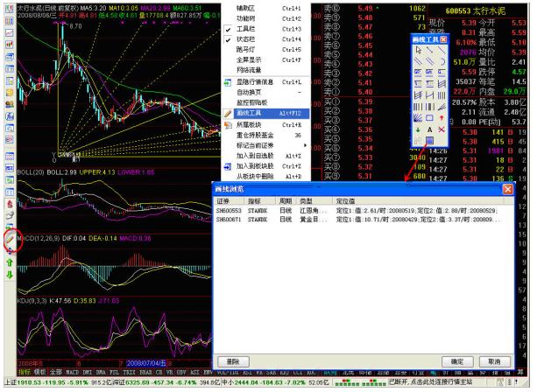Select the MACD indicator tab

pos(72,372)
